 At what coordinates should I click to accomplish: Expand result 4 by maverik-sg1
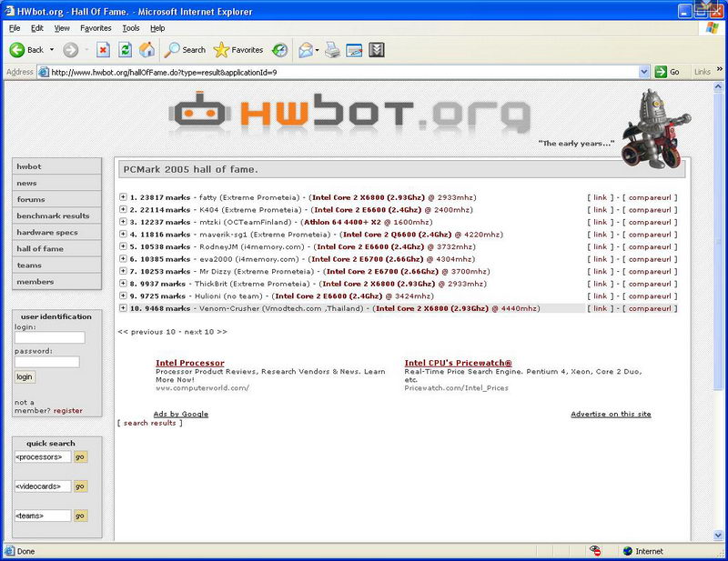click(x=123, y=234)
